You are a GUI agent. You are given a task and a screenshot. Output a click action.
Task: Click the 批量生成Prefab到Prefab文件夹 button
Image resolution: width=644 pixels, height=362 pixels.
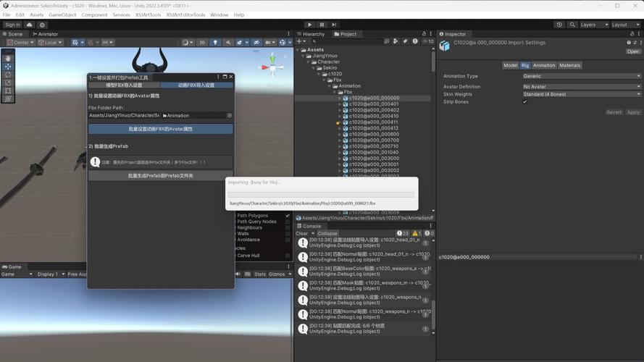[161, 176]
